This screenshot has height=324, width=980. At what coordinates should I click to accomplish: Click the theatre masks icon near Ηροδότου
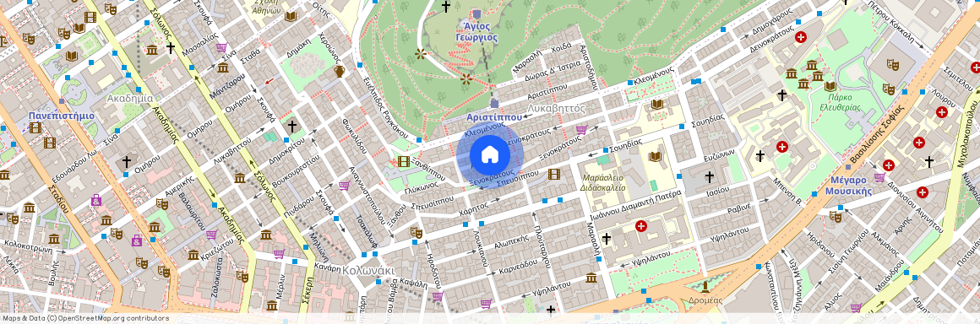pos(416,232)
